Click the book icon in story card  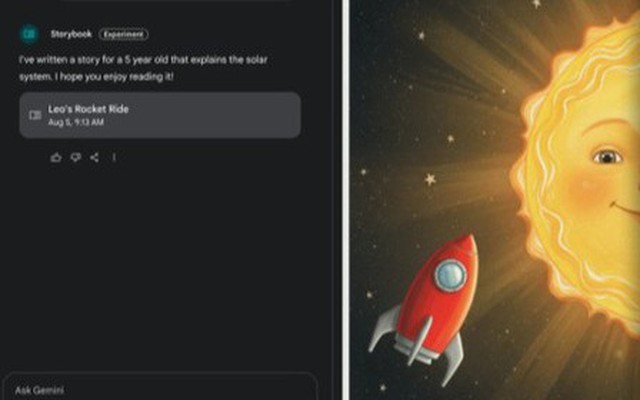click(x=36, y=116)
